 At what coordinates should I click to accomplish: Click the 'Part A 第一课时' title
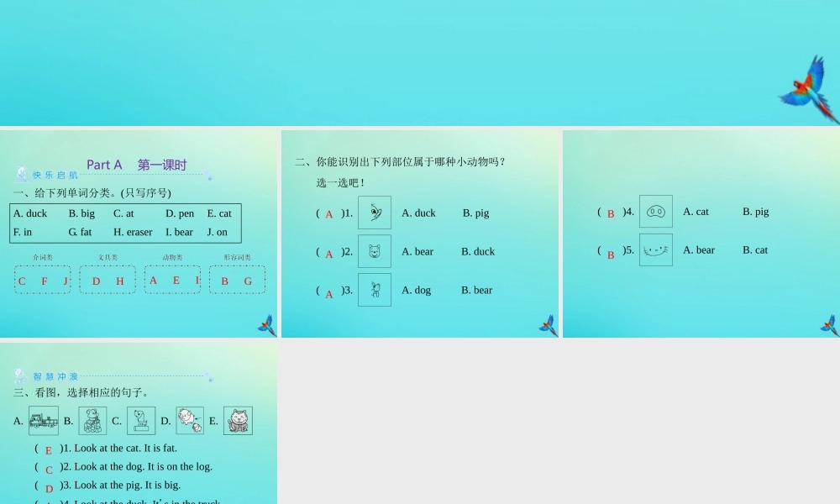point(137,165)
